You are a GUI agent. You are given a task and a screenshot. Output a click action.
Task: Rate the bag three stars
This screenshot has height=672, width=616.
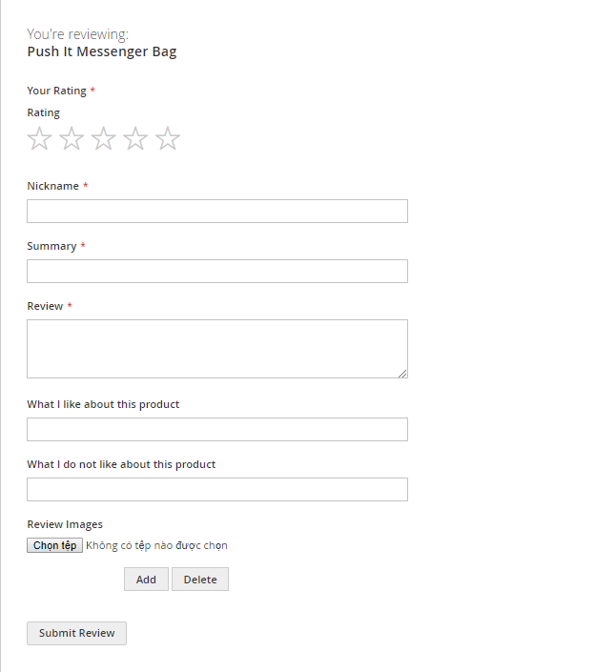103,139
